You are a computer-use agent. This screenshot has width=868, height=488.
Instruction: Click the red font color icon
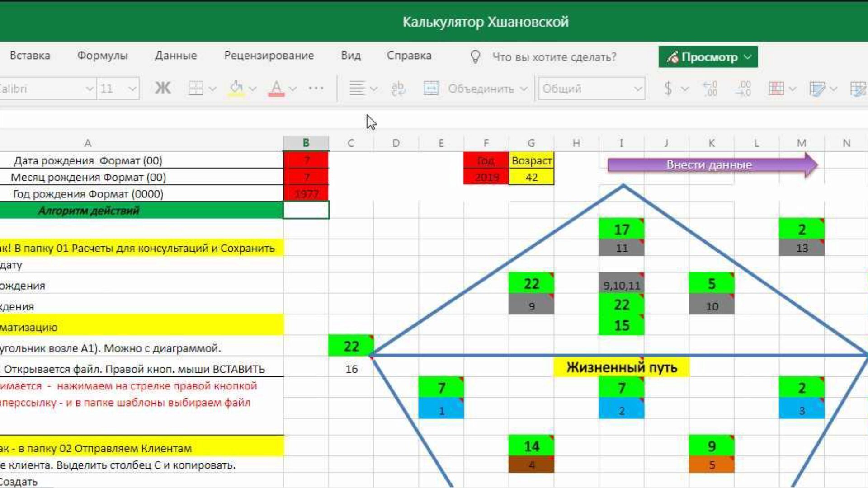point(276,88)
